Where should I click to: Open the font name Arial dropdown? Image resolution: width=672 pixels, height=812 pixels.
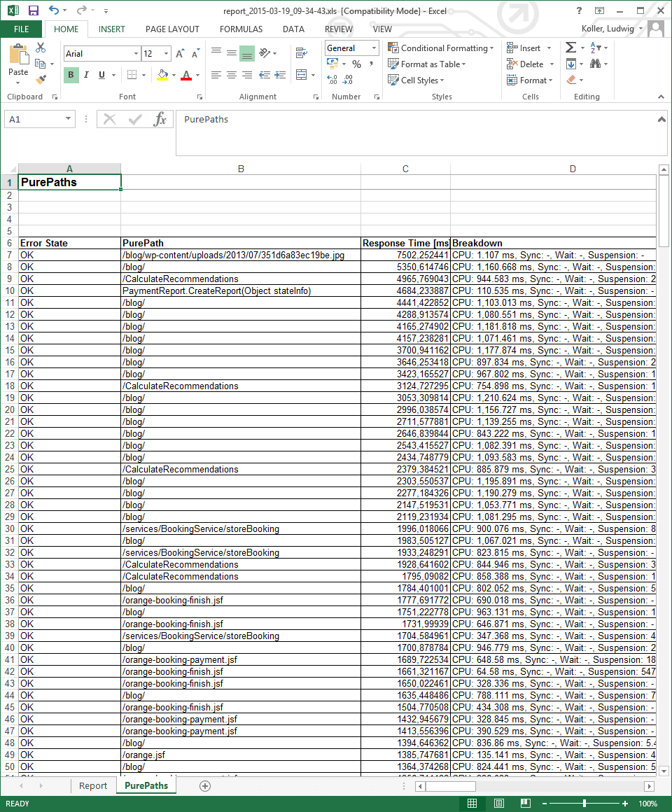[136, 54]
